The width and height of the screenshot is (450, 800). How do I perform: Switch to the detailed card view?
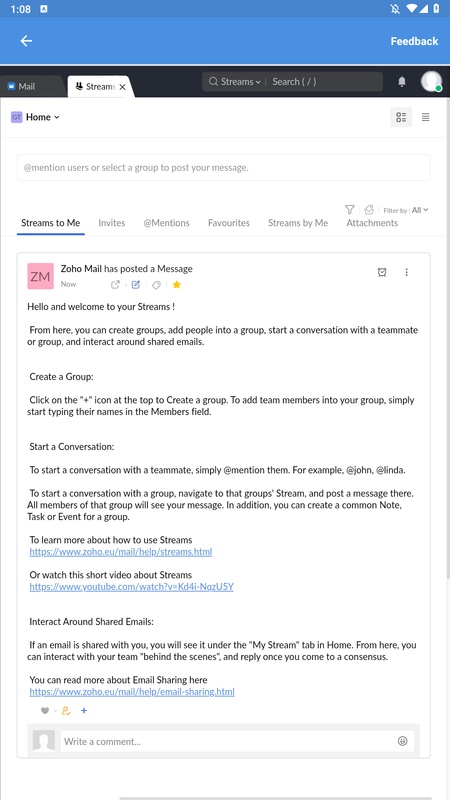[401, 117]
